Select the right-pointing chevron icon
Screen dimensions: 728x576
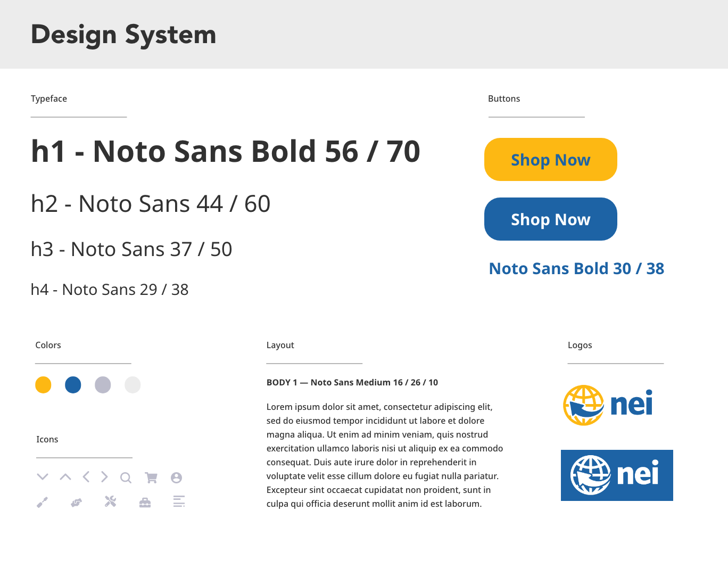point(104,476)
